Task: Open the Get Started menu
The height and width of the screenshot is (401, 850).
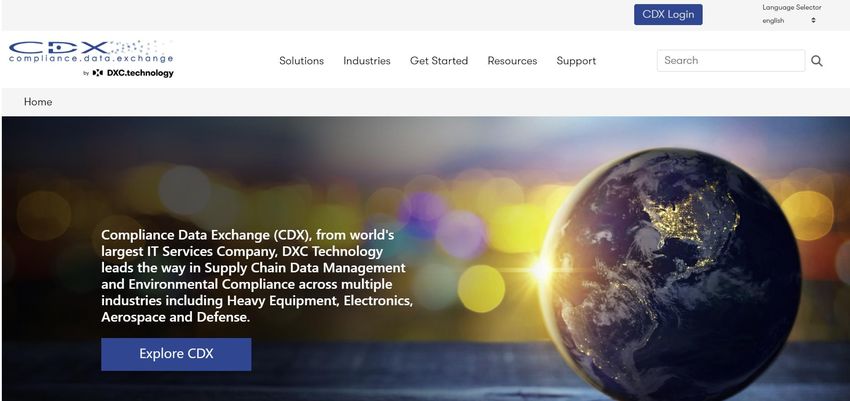Action: 439,61
